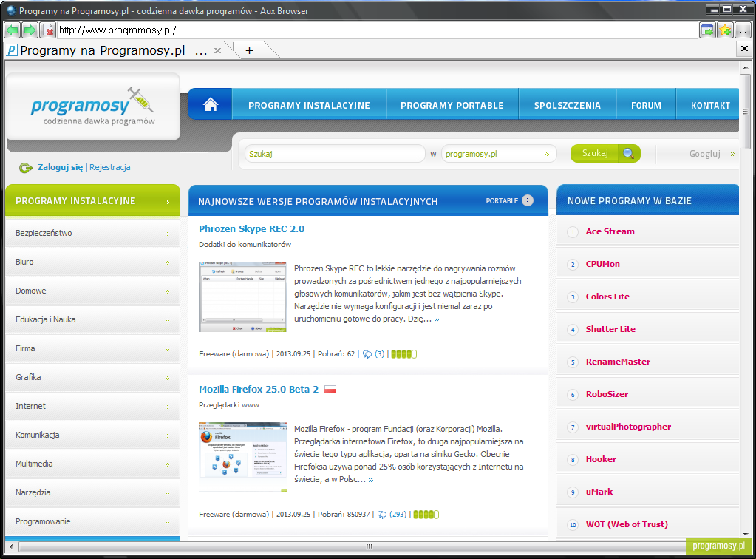Viewport: 756px width, 559px height.
Task: Click the Rejestracja link
Action: point(110,167)
